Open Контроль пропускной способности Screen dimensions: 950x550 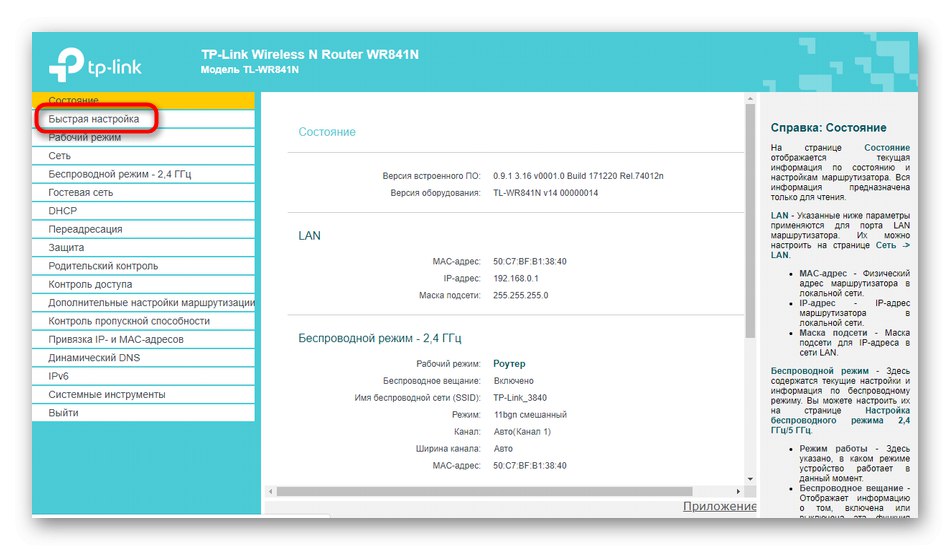click(x=144, y=321)
